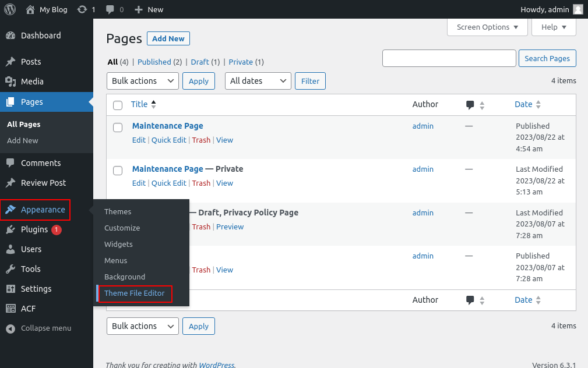Sort by Title using header sort arrows
This screenshot has width=588, height=368.
(153, 105)
